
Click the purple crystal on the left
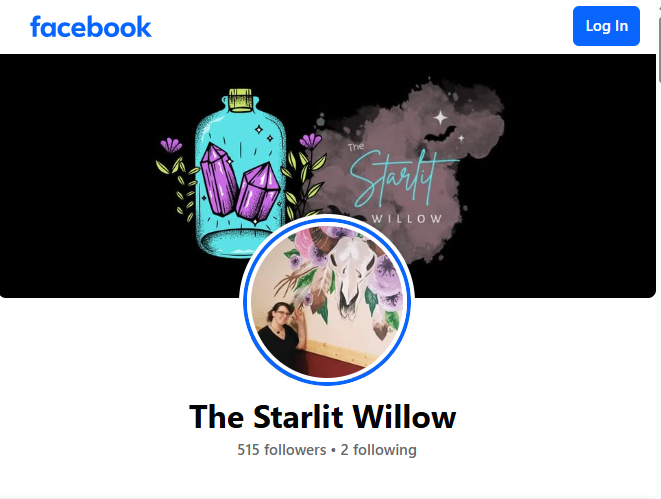coord(218,180)
